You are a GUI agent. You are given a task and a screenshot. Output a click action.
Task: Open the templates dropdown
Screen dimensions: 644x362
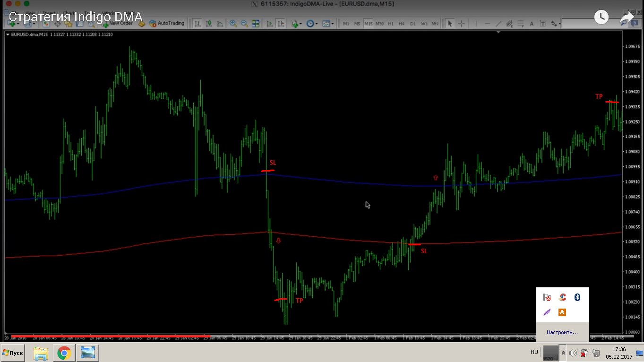(328, 24)
